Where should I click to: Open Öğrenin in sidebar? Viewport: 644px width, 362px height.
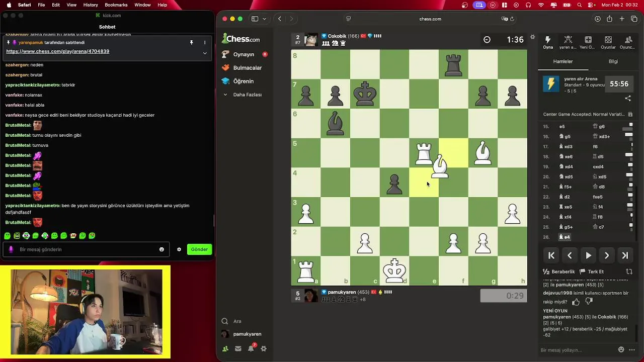[237, 81]
